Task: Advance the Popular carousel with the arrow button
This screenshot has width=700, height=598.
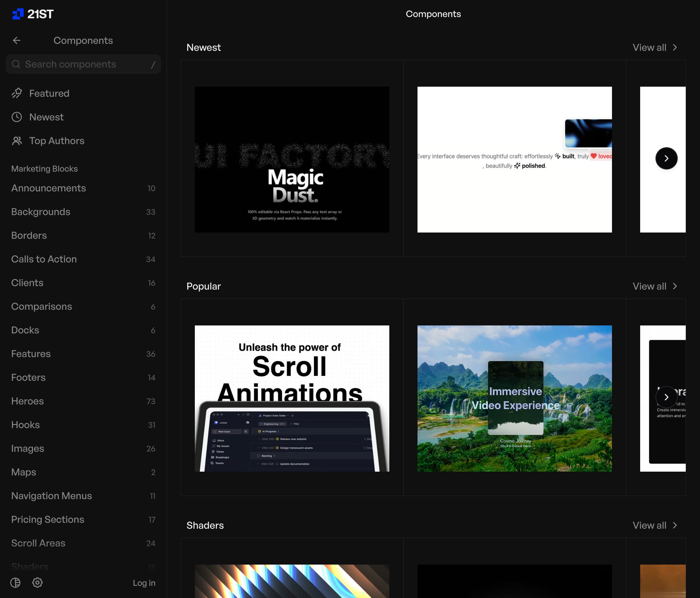Action: [666, 397]
